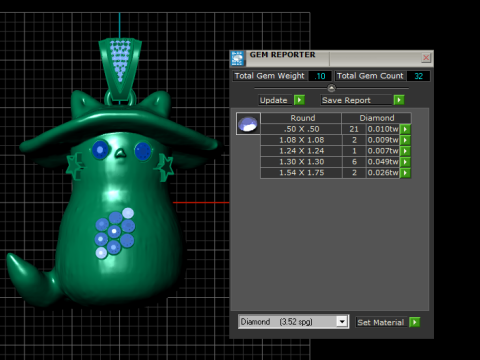Select the 1.24 X 1.24 size cell
The width and height of the screenshot is (480, 360).
(301, 151)
